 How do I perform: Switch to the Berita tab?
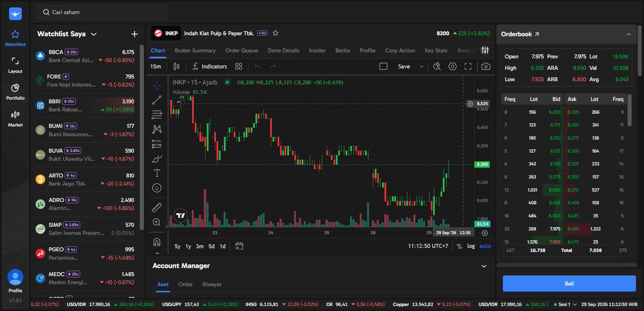tap(342, 50)
